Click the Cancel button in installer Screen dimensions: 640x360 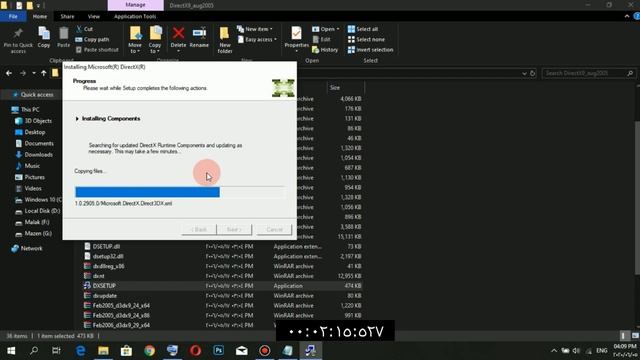(x=274, y=229)
